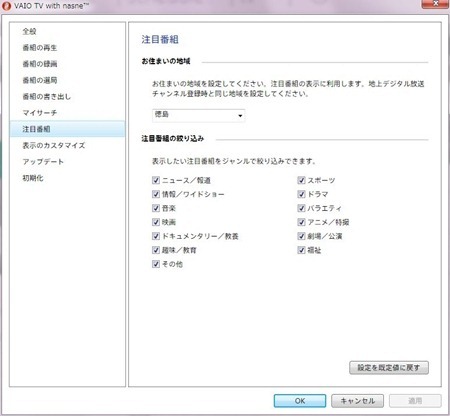Viewport: 450px width, 416px height.
Task: Click the キャンセル button
Action: point(358,401)
